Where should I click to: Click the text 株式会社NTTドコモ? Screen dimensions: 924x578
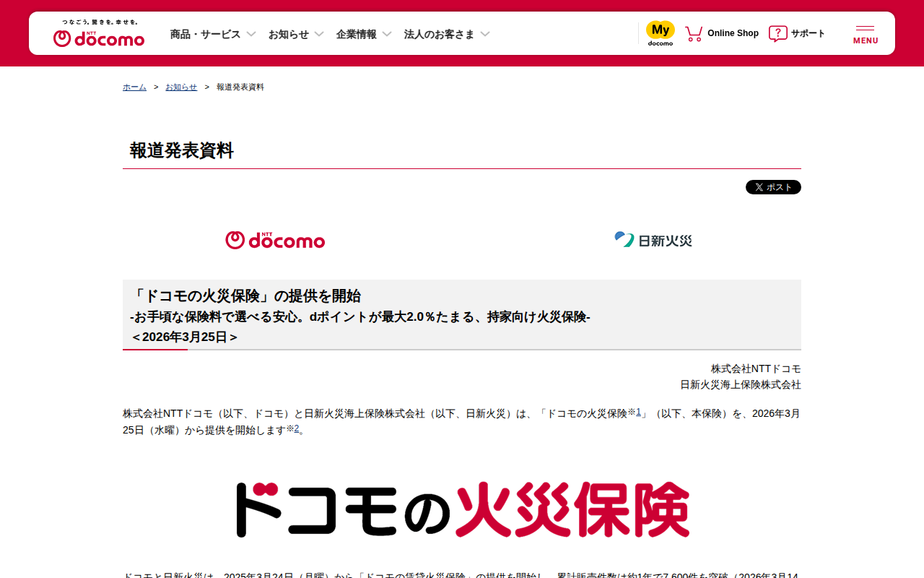(756, 368)
